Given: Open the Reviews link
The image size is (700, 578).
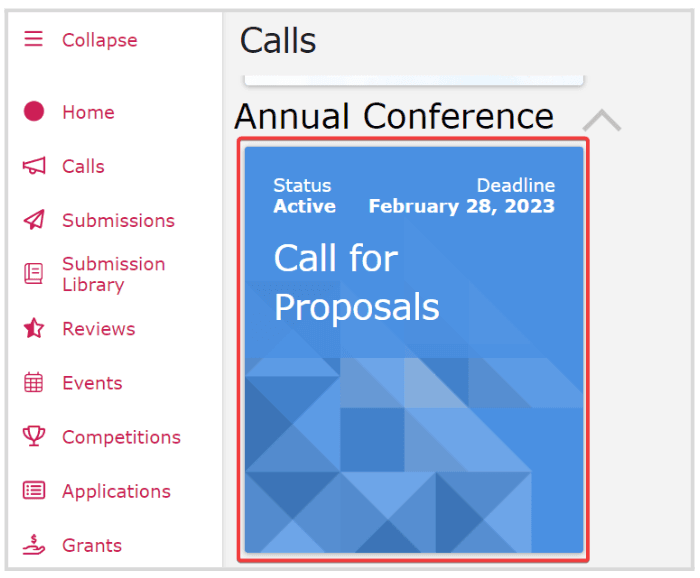Looking at the screenshot, I should coord(99,329).
